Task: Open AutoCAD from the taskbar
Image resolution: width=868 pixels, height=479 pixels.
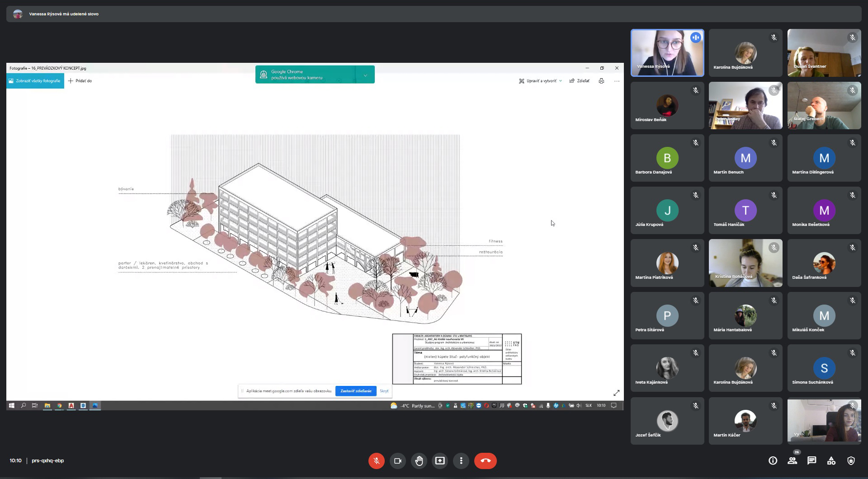Action: [71, 406]
